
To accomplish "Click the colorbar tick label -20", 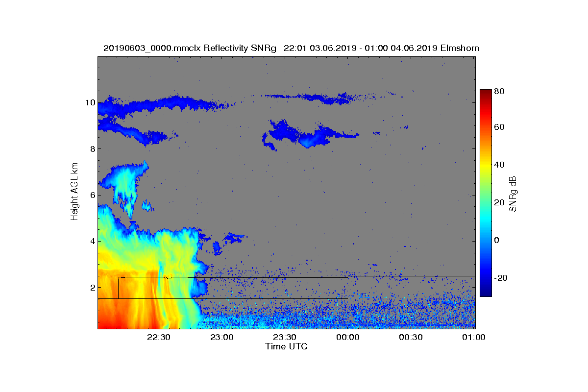I will 501,278.
